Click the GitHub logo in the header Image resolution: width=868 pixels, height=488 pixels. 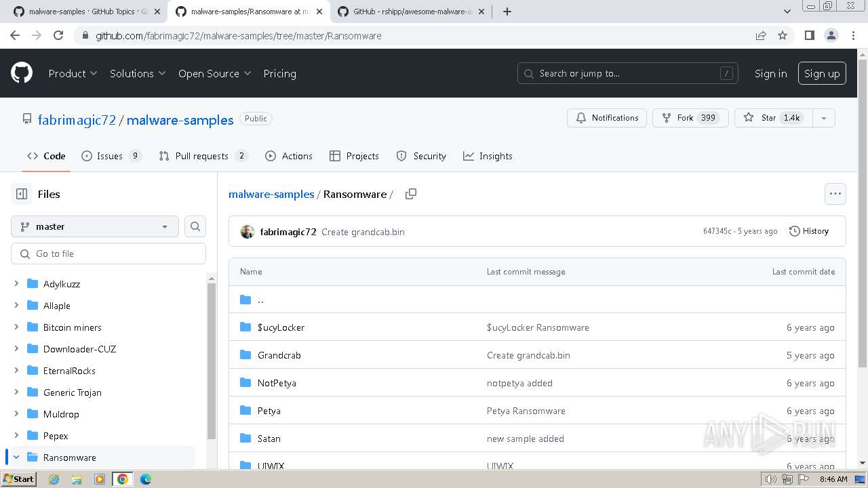(x=22, y=73)
